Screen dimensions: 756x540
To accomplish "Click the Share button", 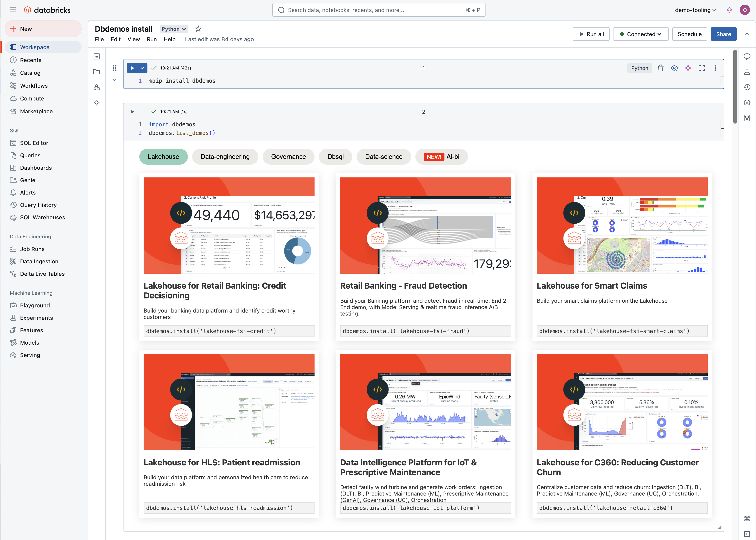I will click(724, 34).
